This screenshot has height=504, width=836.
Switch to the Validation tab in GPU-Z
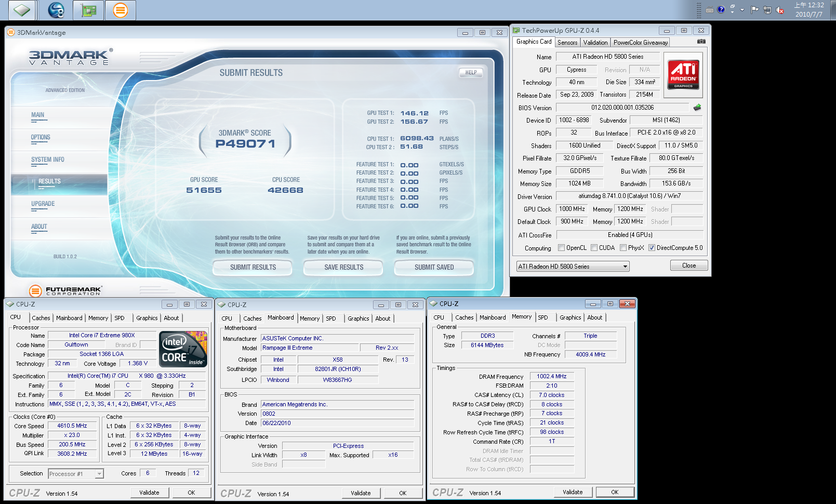tap(595, 43)
